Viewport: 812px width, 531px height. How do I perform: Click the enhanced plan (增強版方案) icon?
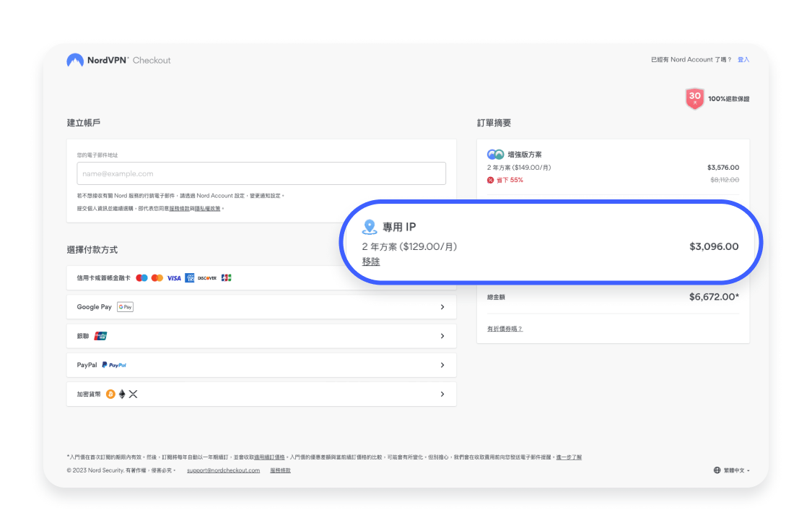click(x=496, y=155)
